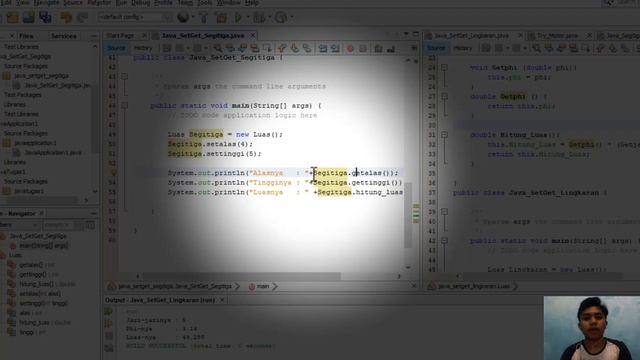The width and height of the screenshot is (640, 360).
Task: Close the Try_Motor.java tab
Action: click(589, 36)
